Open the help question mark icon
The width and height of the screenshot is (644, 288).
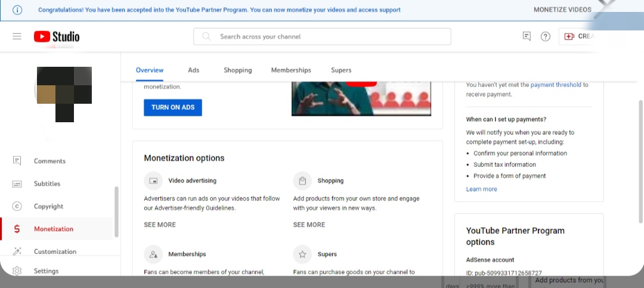pos(546,36)
